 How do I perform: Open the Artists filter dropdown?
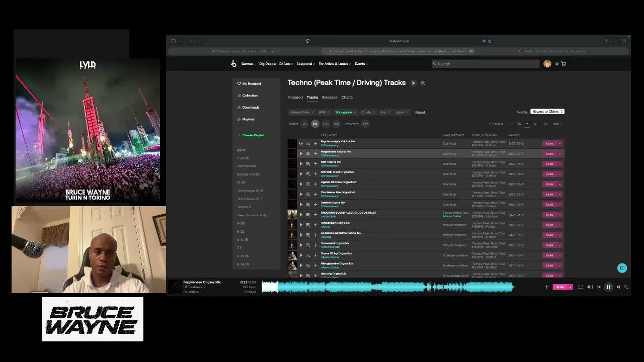[x=368, y=112]
